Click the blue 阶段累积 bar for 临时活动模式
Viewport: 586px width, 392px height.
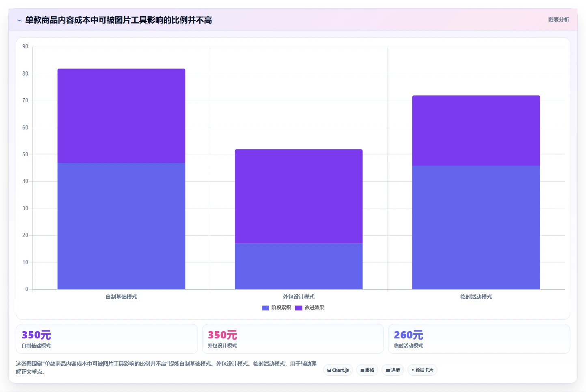476,227
